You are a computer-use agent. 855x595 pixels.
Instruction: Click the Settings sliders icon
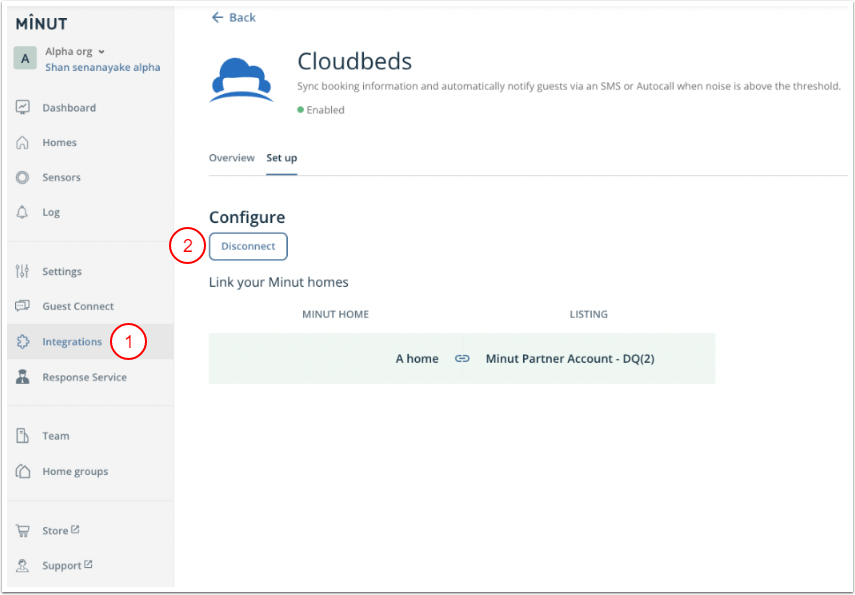point(23,272)
